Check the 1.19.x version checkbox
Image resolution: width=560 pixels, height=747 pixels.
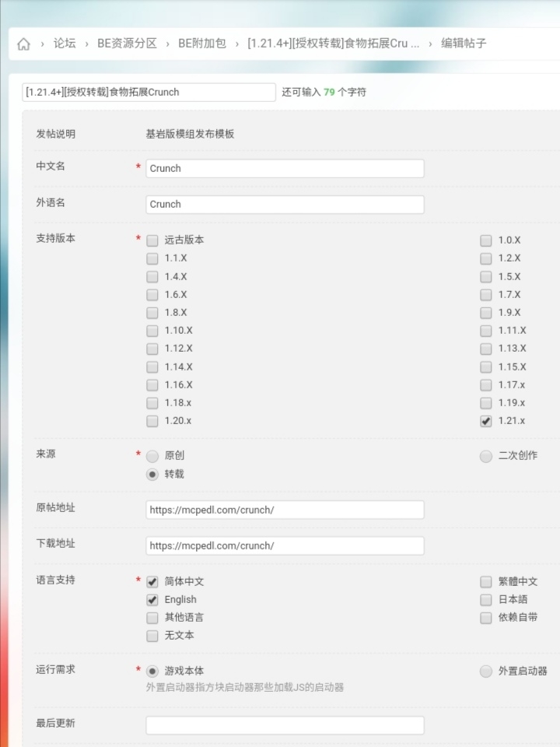[485, 404]
